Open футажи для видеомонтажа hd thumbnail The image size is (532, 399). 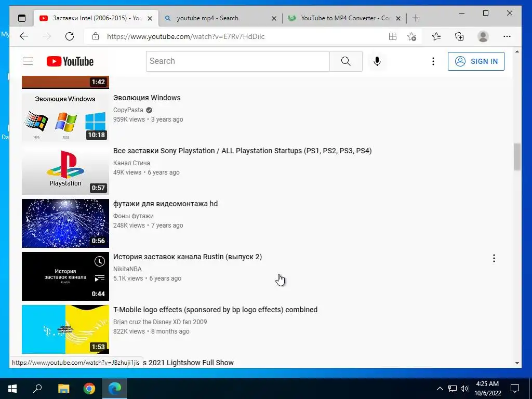click(65, 223)
